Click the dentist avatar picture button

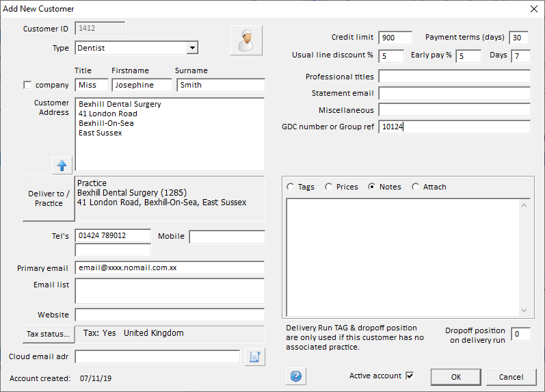tap(246, 40)
